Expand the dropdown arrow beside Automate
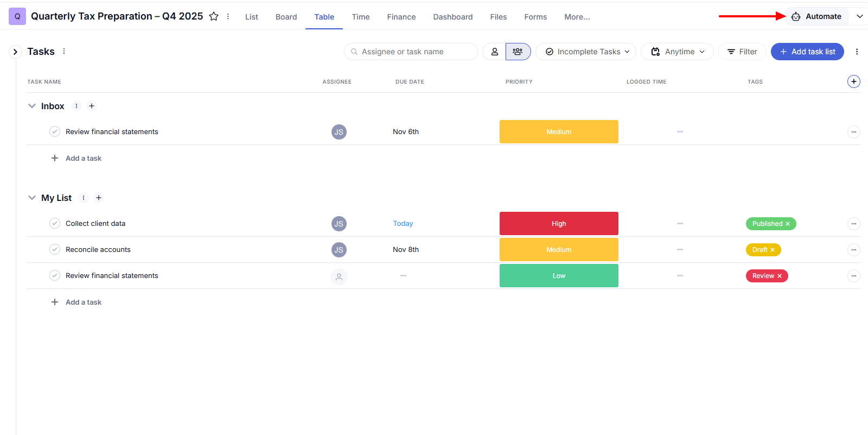The height and width of the screenshot is (435, 868). (x=859, y=16)
